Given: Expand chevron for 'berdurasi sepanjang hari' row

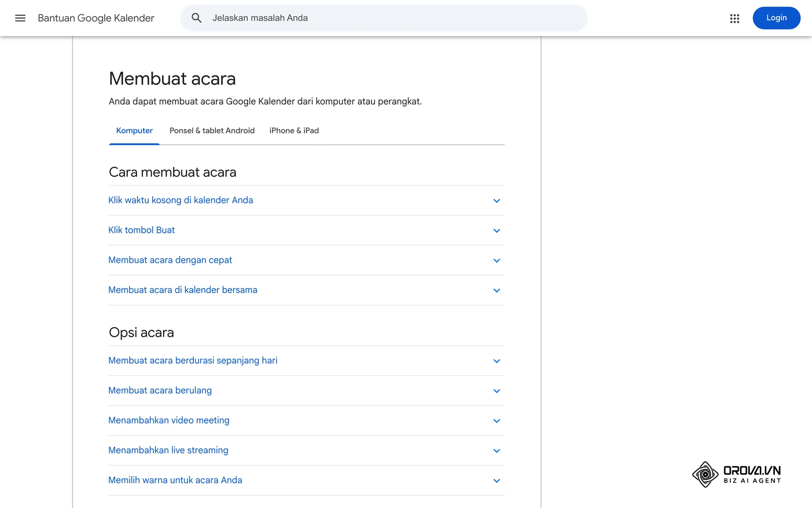Looking at the screenshot, I should tap(497, 362).
